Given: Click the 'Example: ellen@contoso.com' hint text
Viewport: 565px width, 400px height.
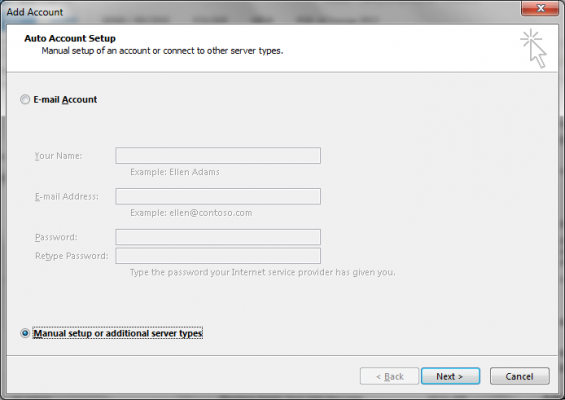Looking at the screenshot, I should [x=191, y=213].
